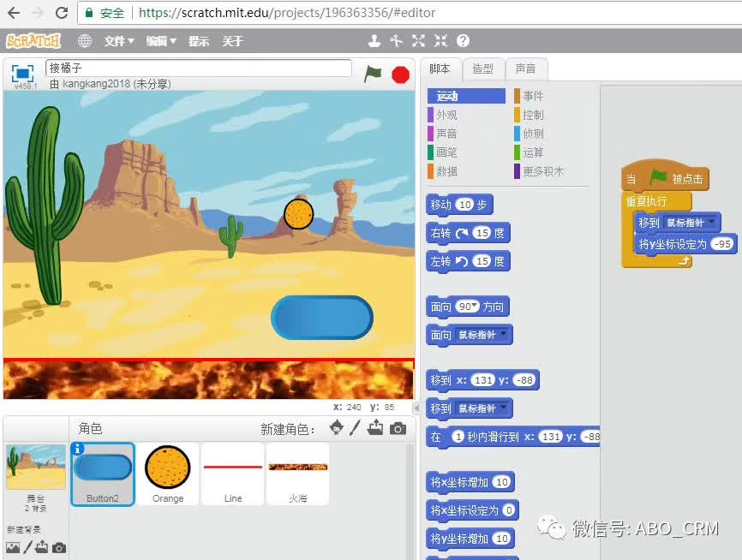The width and height of the screenshot is (742, 560).
Task: Paint a new sprite with brush icon
Action: coord(355,428)
